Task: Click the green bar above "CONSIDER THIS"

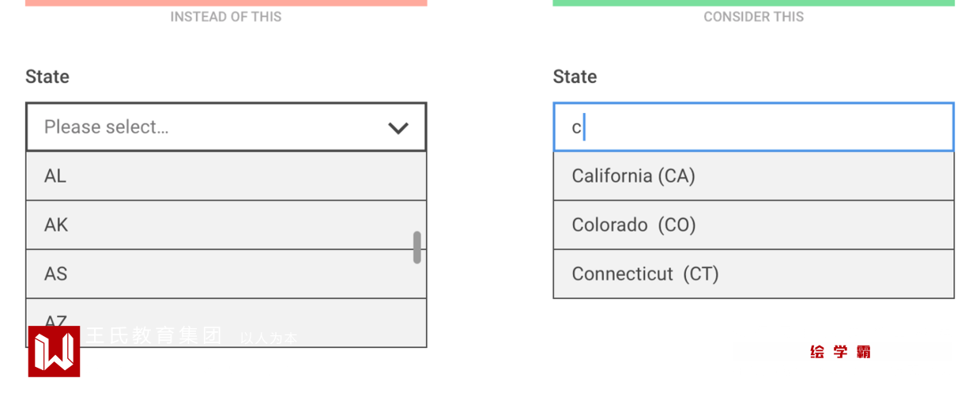Action: tap(753, 3)
